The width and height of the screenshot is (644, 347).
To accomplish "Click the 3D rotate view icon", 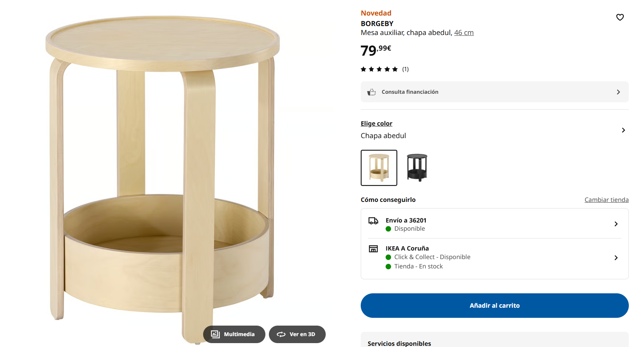I will pyautogui.click(x=281, y=334).
